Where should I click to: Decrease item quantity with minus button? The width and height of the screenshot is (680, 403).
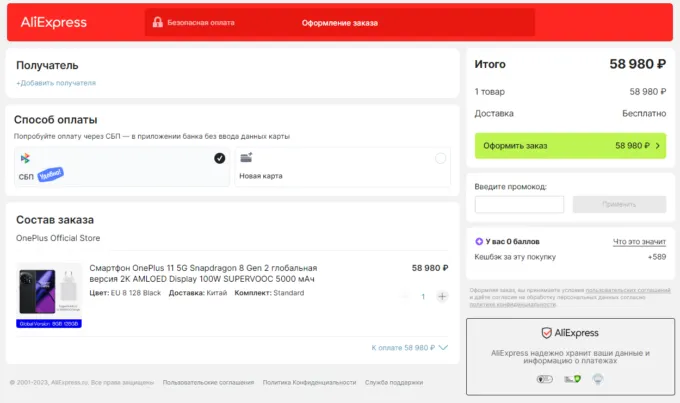pos(405,297)
